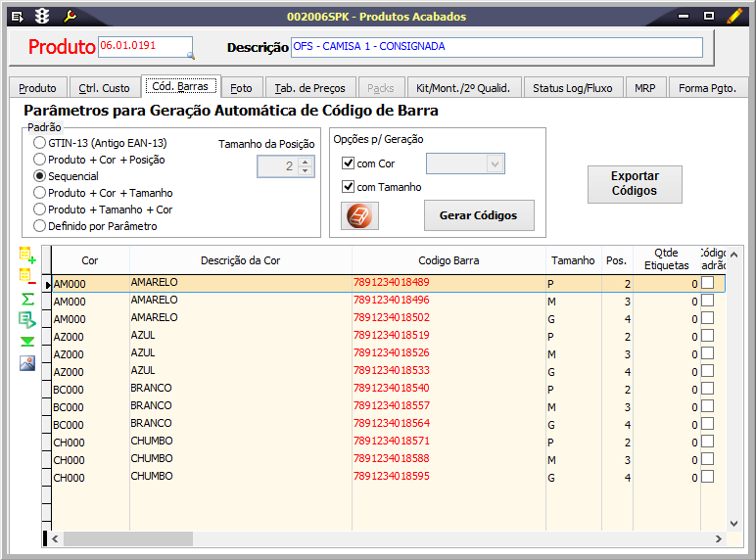The width and height of the screenshot is (756, 560).
Task: Choose 'Definido por Parâmetro' radio option
Action: 40,226
